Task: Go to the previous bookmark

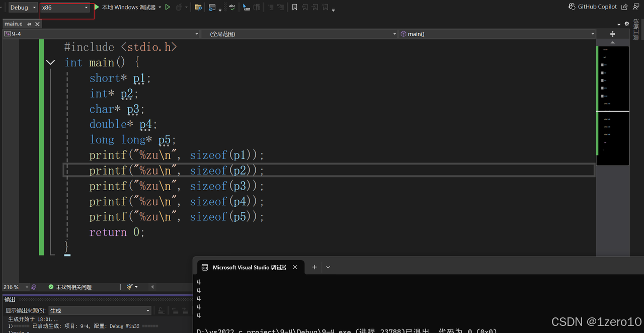Action: (305, 8)
